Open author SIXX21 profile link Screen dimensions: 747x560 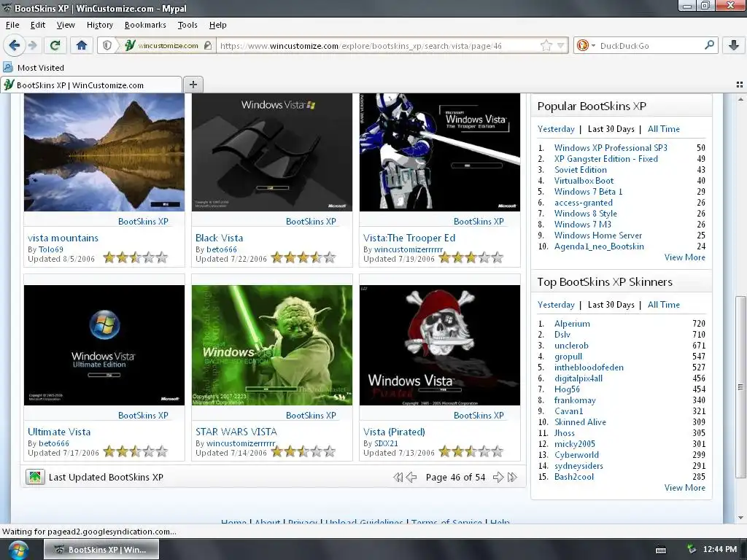pyautogui.click(x=386, y=443)
